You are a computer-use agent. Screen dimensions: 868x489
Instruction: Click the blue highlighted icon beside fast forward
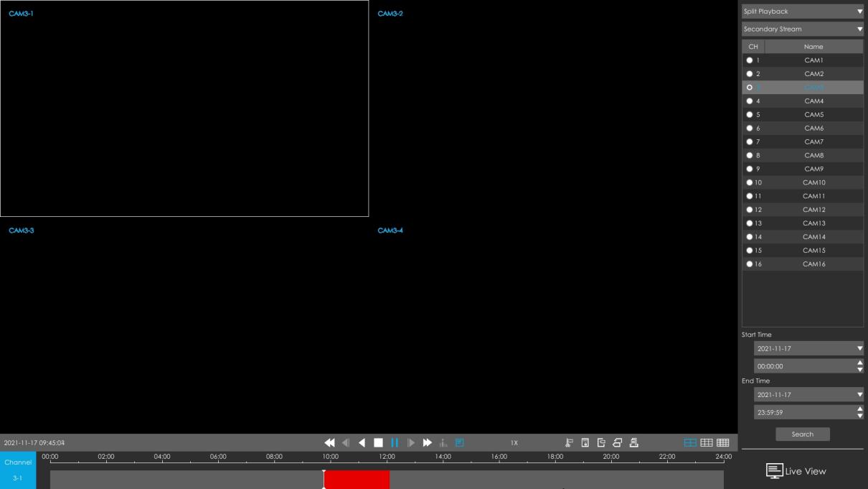(460, 442)
